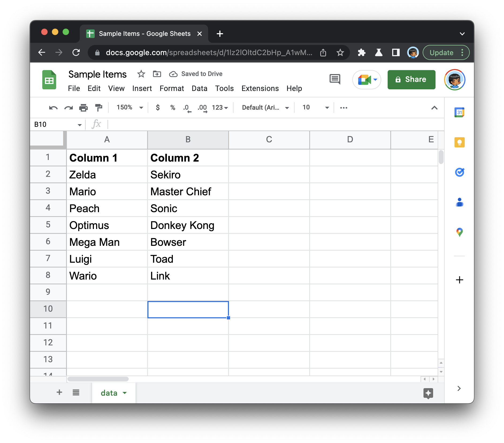504x443 pixels.
Task: Switch to the data sheet tab
Action: (109, 393)
